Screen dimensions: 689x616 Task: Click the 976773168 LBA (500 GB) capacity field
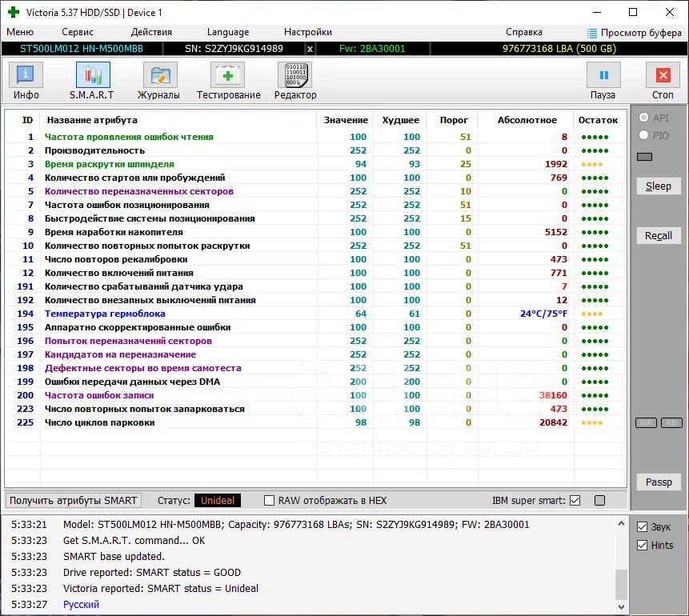point(559,49)
